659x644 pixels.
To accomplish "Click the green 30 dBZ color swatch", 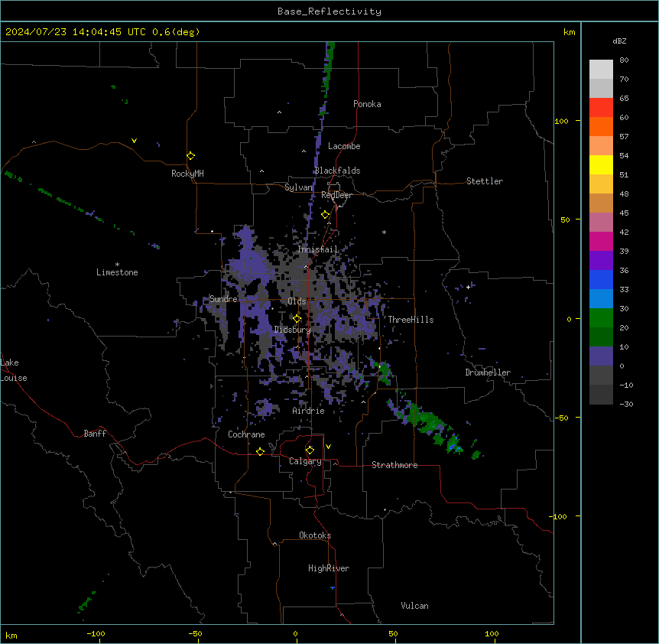I will click(601, 318).
